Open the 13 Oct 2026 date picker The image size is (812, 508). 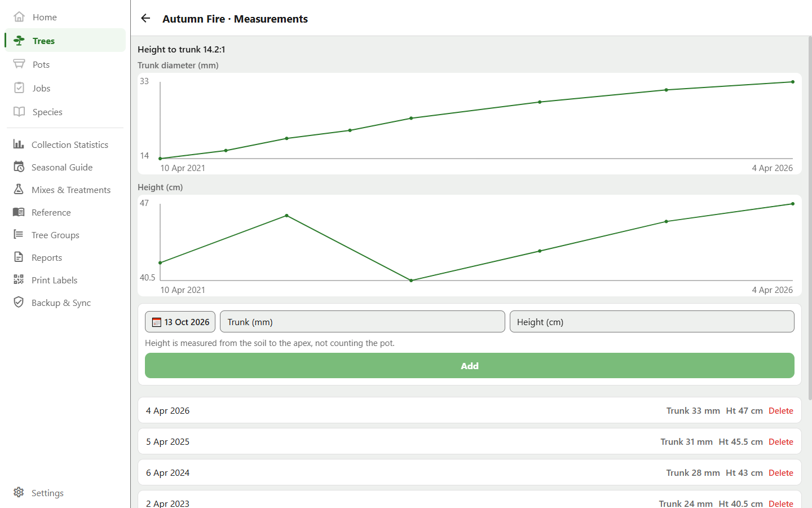[180, 322]
